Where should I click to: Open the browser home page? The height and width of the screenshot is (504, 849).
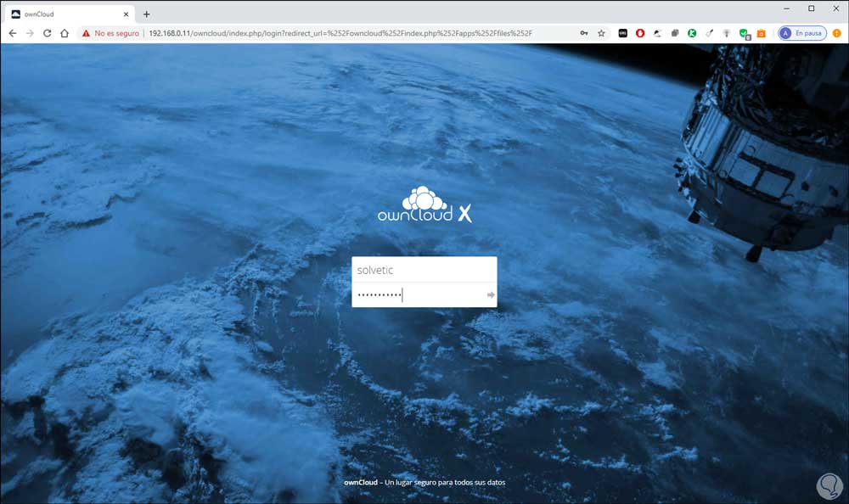coord(65,33)
